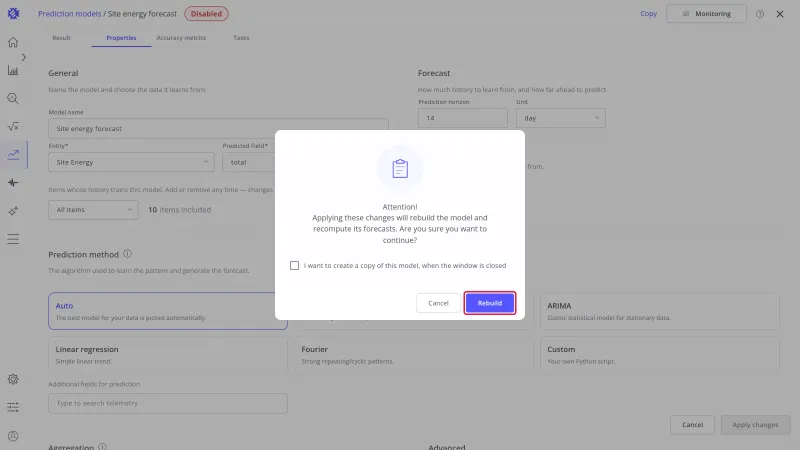Select the Auto prediction method card
Screen dimensions: 800x450
168,311
